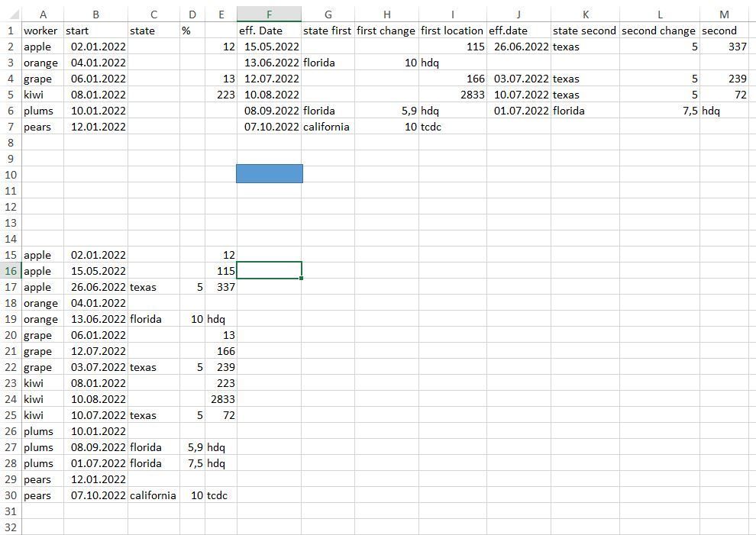
Task: Click the 'state second' header cell
Action: click(x=584, y=31)
